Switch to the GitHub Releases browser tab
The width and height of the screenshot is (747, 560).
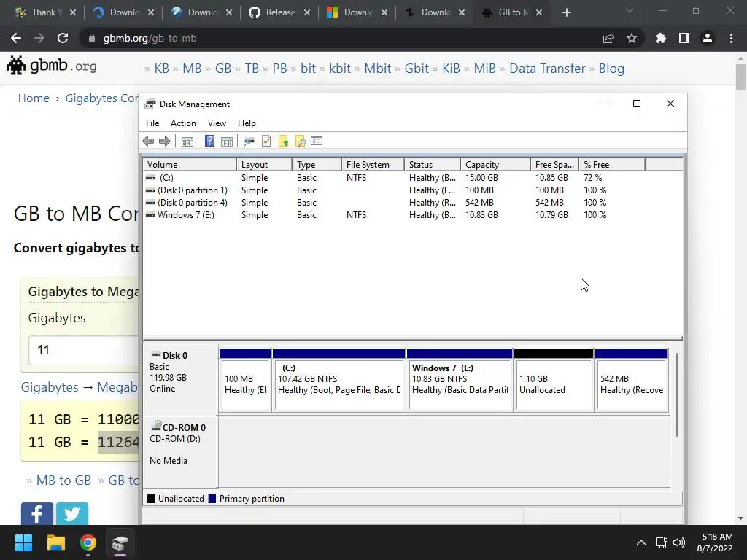pyautogui.click(x=279, y=12)
